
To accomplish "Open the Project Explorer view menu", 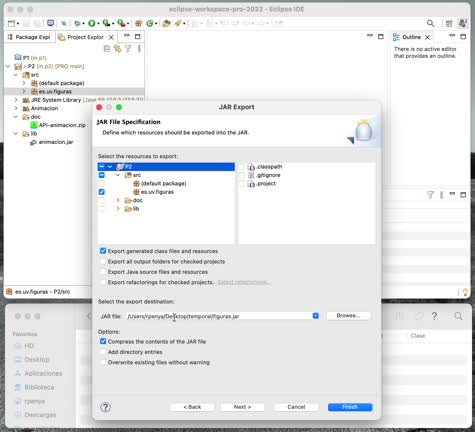I will 139,49.
